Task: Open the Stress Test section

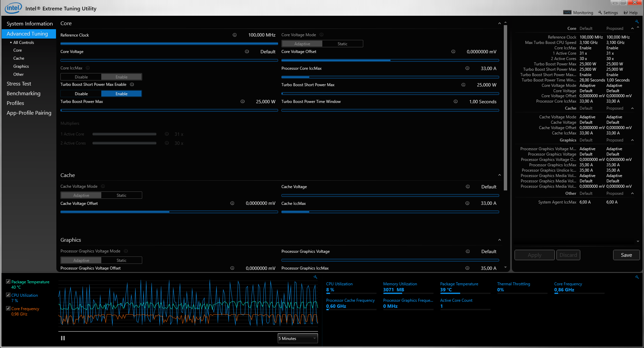Action: click(19, 84)
